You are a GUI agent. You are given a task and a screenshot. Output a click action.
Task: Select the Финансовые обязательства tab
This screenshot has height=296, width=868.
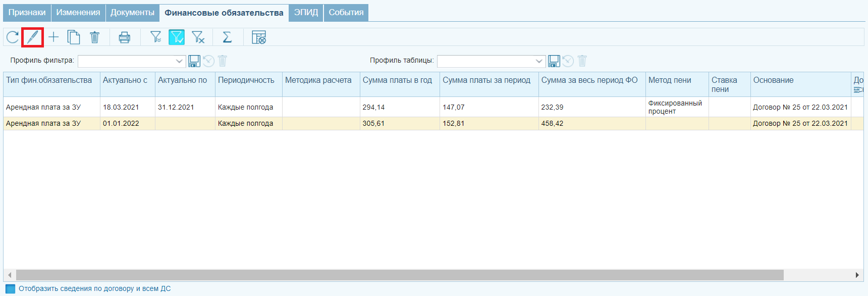tap(224, 13)
